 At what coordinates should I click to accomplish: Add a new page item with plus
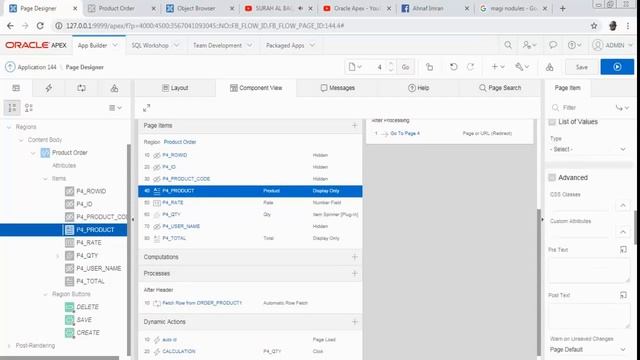click(354, 125)
